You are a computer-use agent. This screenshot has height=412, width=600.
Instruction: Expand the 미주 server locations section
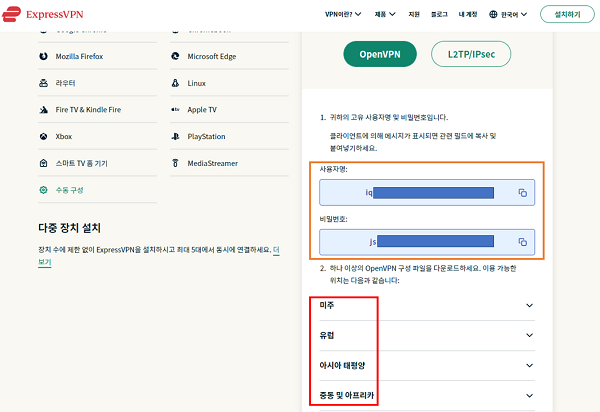point(427,305)
